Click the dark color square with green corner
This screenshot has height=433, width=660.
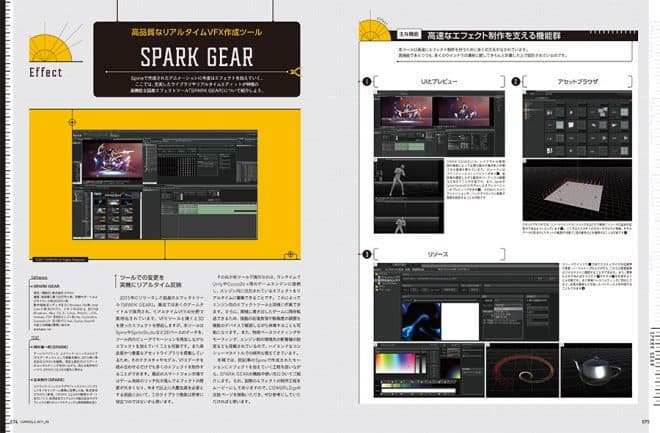[x=450, y=368]
